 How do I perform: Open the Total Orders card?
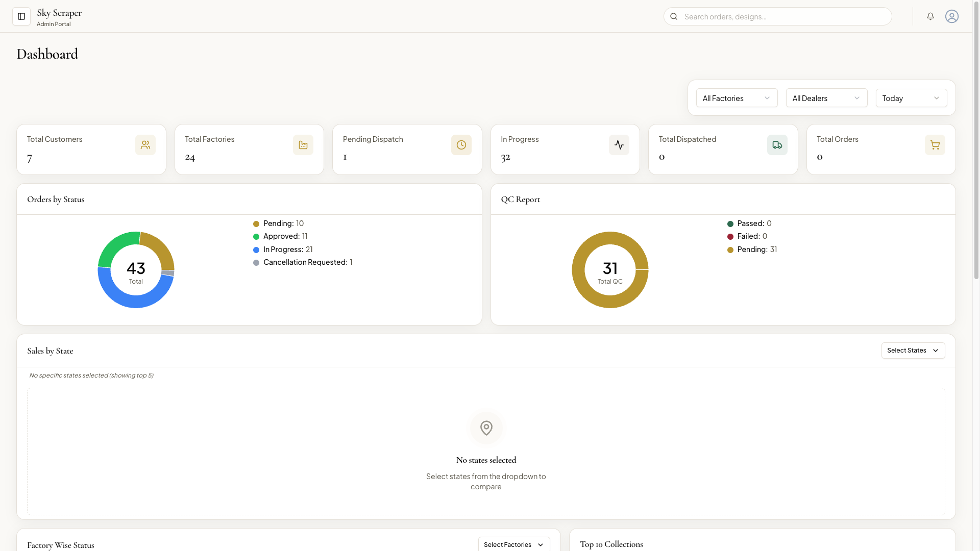[881, 149]
